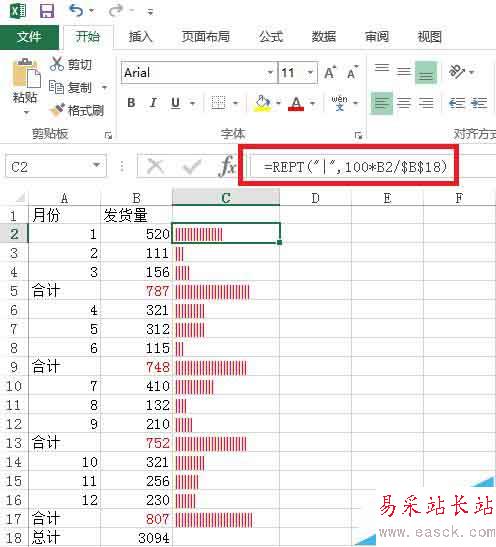
Task: Click the REPT formula in formula bar
Action: [x=355, y=167]
